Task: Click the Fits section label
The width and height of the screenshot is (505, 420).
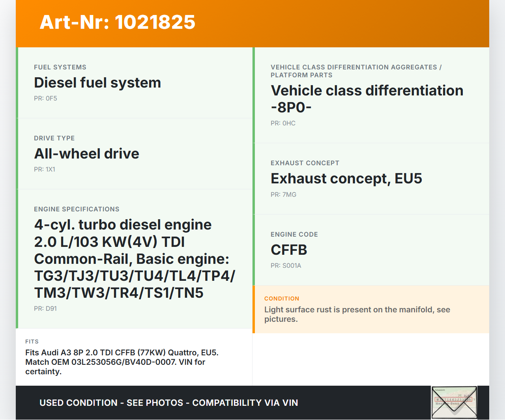Action: click(x=32, y=342)
